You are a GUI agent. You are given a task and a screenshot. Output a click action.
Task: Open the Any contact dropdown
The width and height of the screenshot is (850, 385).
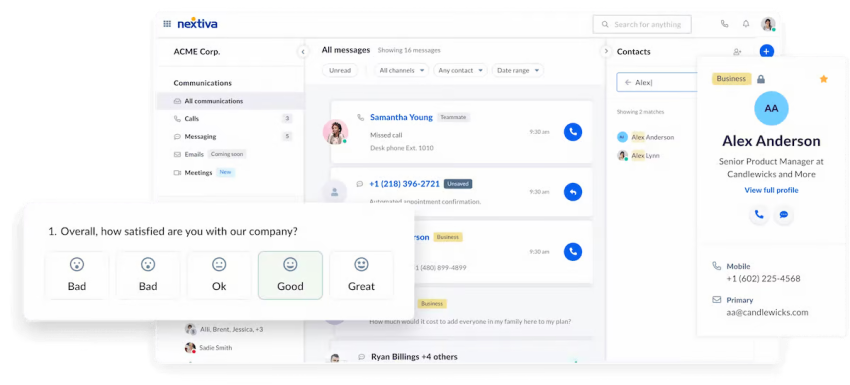[x=460, y=70]
